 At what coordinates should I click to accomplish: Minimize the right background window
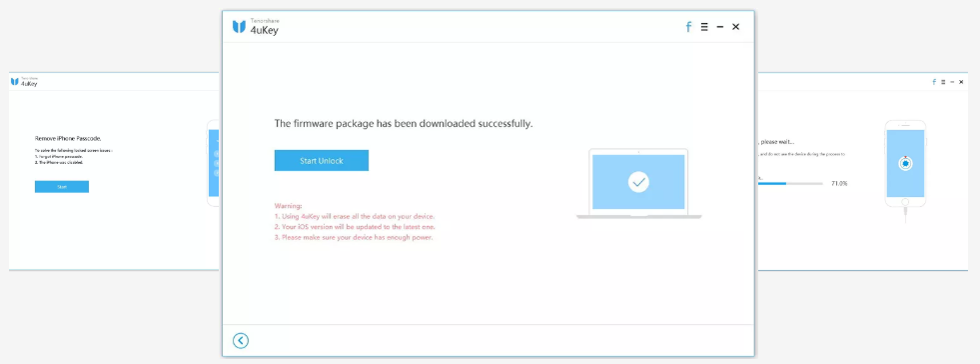coord(952,82)
